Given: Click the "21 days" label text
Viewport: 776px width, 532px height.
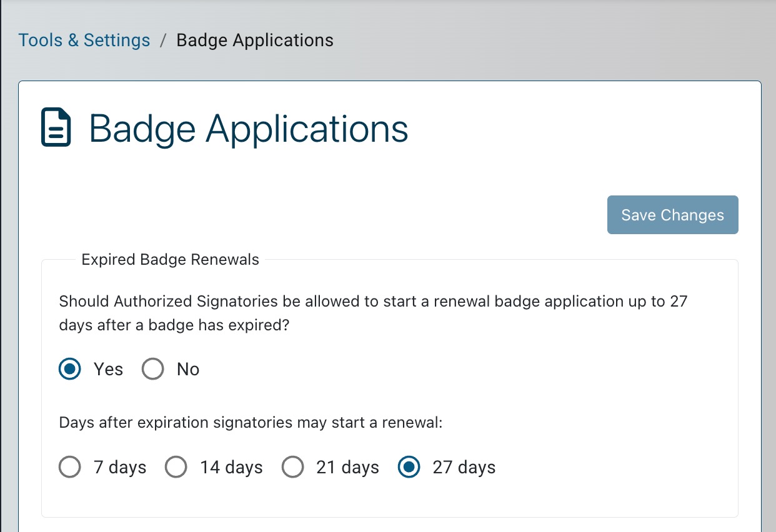Looking at the screenshot, I should 347,468.
